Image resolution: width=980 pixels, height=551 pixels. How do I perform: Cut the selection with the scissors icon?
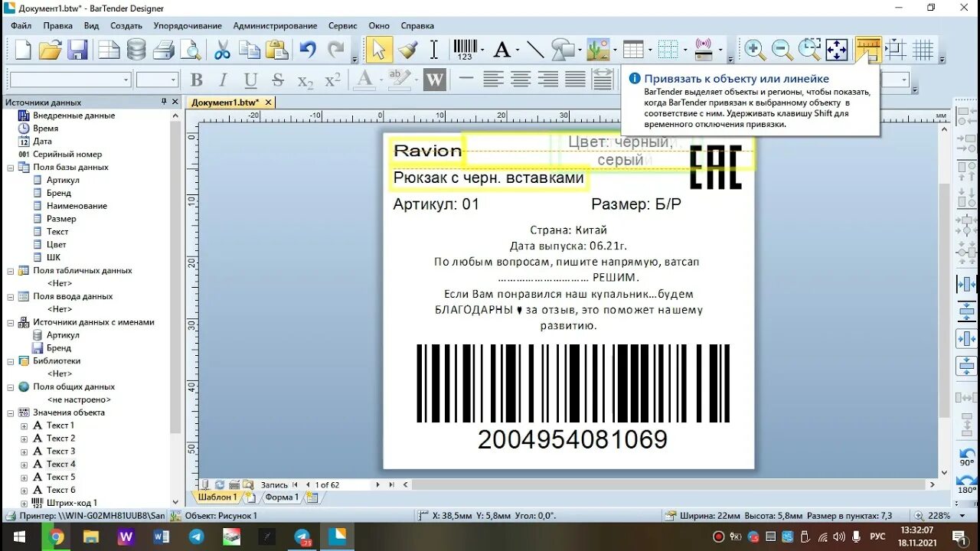pos(222,51)
